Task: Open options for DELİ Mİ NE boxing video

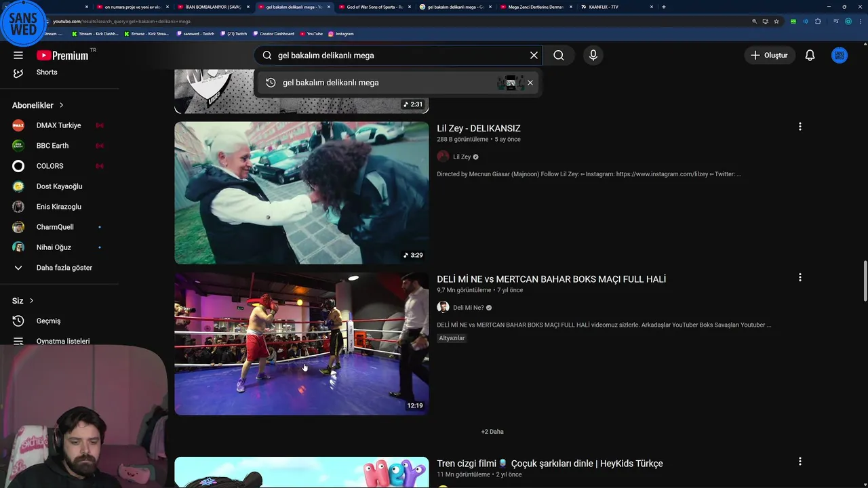Action: (800, 277)
